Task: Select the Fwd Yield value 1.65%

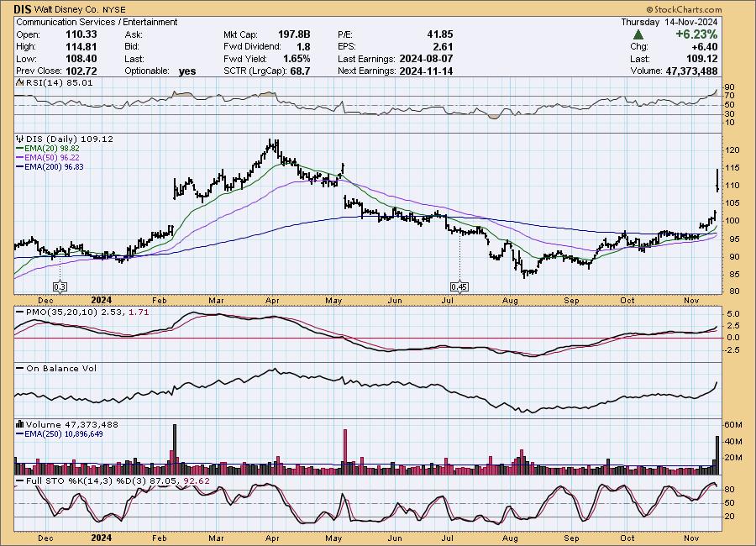Action: [x=297, y=59]
